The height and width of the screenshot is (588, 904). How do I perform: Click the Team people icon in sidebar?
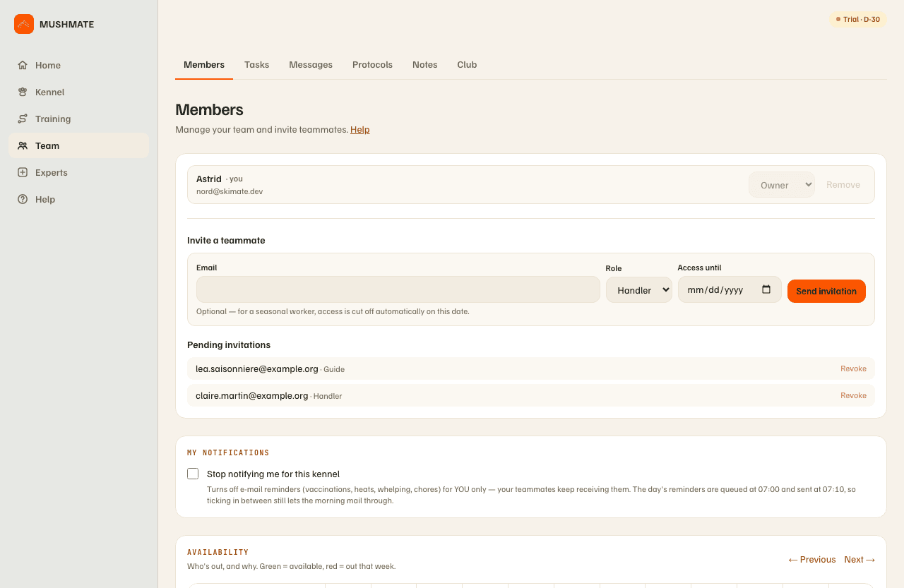pos(23,145)
